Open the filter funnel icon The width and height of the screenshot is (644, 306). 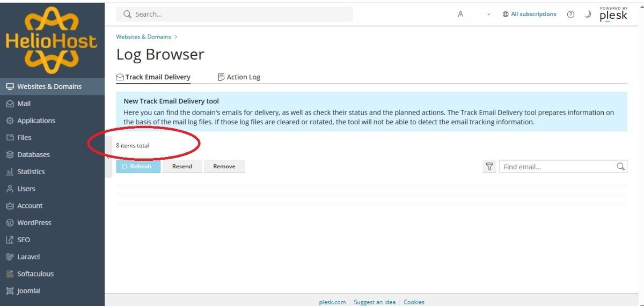pyautogui.click(x=489, y=167)
